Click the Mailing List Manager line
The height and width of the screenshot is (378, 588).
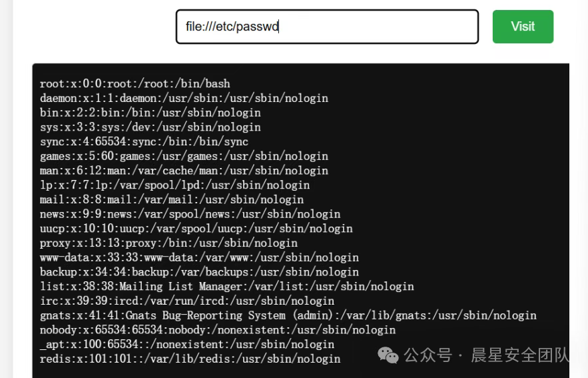tap(226, 287)
